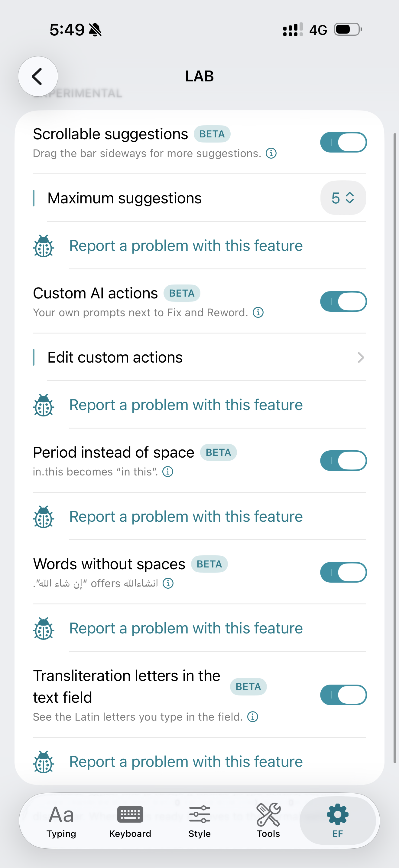Viewport: 399px width, 868px height.
Task: Tap the Edit custom actions row label
Action: click(x=115, y=357)
